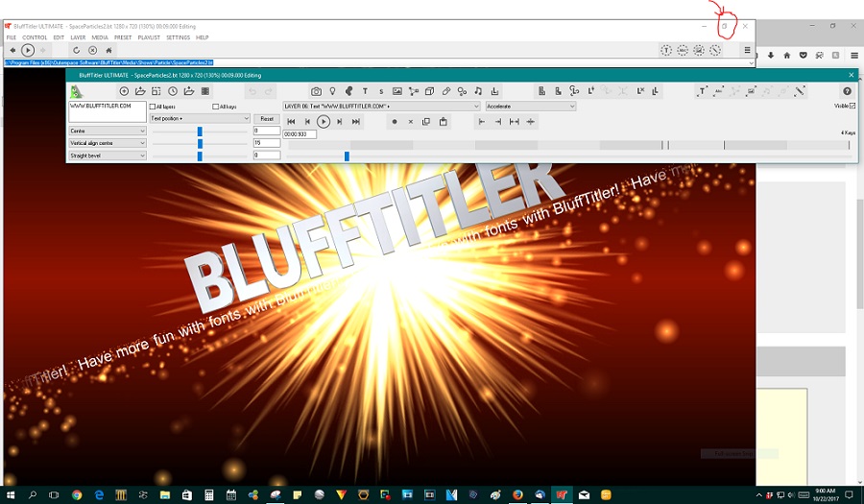Image resolution: width=864 pixels, height=504 pixels.
Task: Click the WWW.BLUFFTITLER.COM text box
Action: tap(106, 110)
